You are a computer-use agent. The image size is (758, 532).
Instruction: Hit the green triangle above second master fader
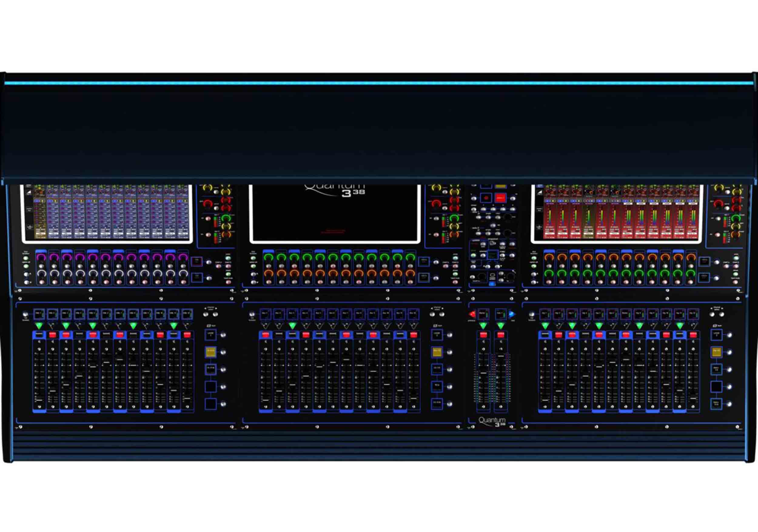(x=501, y=326)
